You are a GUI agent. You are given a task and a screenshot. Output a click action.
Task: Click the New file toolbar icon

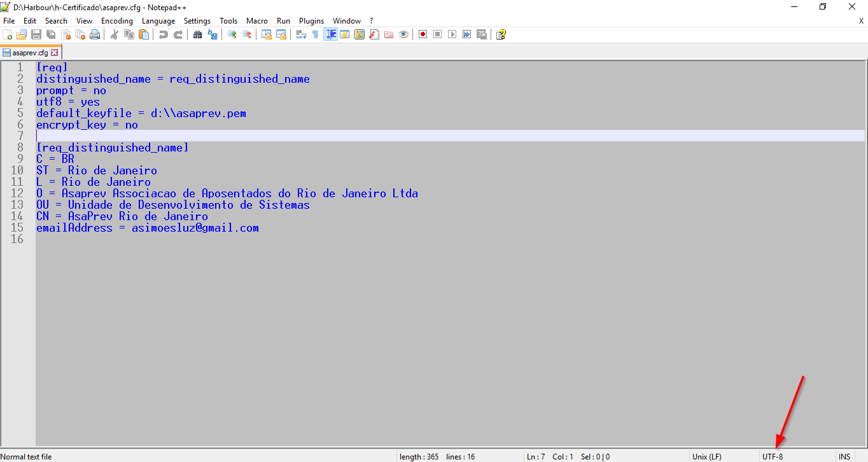tap(8, 34)
